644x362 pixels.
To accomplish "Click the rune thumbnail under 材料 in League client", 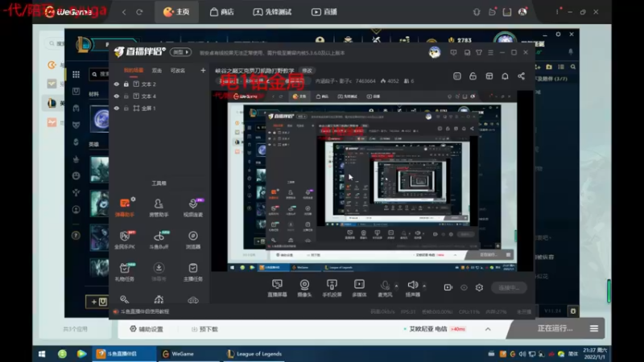I will (100, 119).
